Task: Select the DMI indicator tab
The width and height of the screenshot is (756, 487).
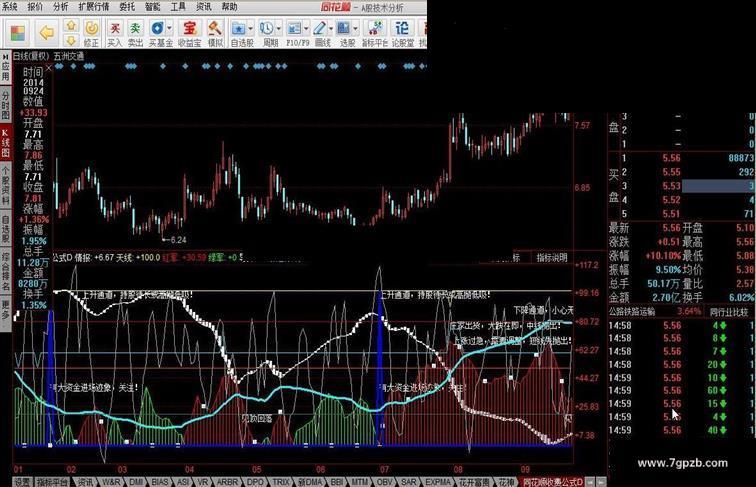Action: pos(136,482)
